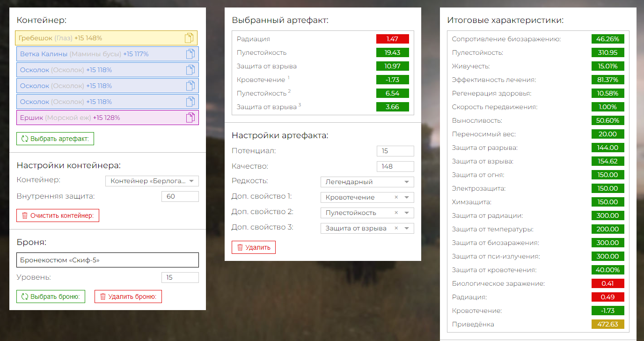Copy the Ершик (Морской еж) artifact
644x341 pixels.
click(190, 118)
